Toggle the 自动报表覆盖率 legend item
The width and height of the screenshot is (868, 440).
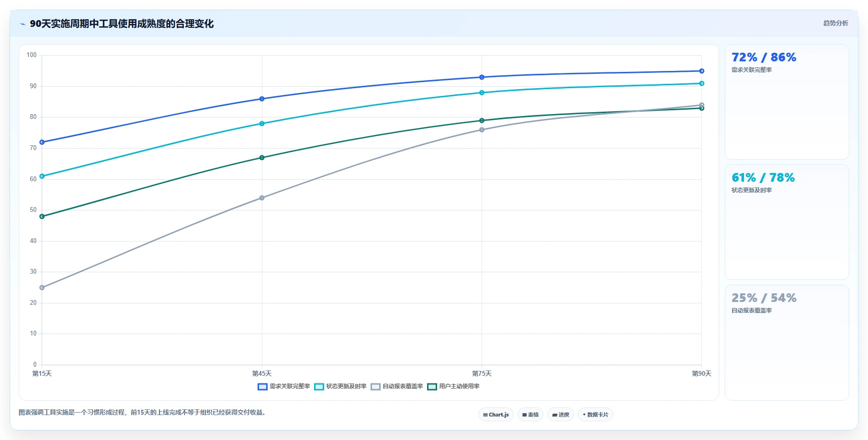coord(397,386)
